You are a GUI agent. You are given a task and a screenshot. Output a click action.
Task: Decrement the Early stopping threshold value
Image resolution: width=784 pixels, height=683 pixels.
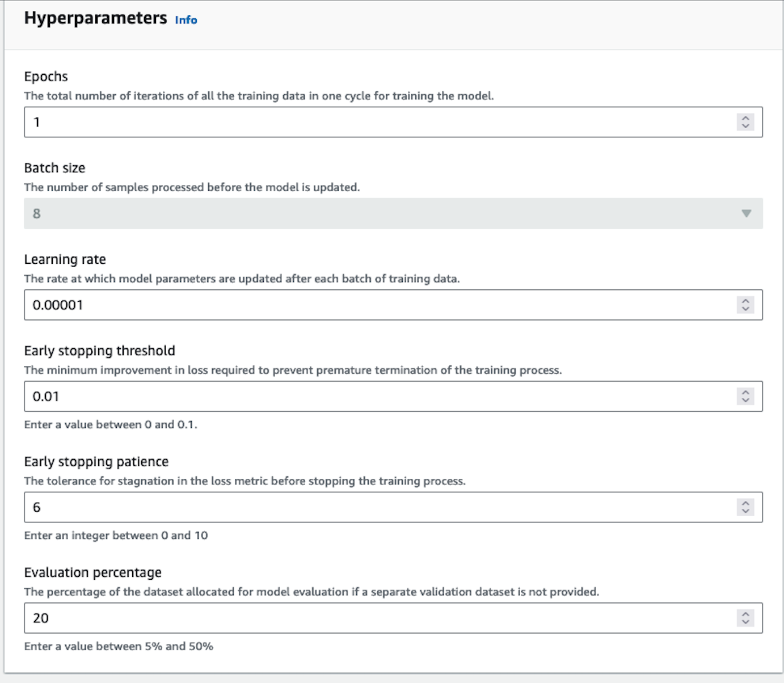tap(745, 400)
